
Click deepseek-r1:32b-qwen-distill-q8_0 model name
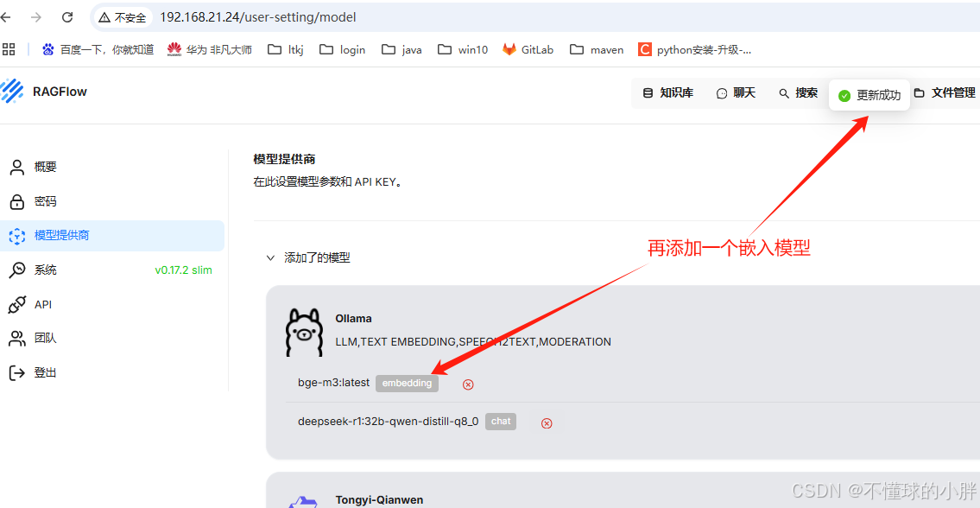coord(389,421)
